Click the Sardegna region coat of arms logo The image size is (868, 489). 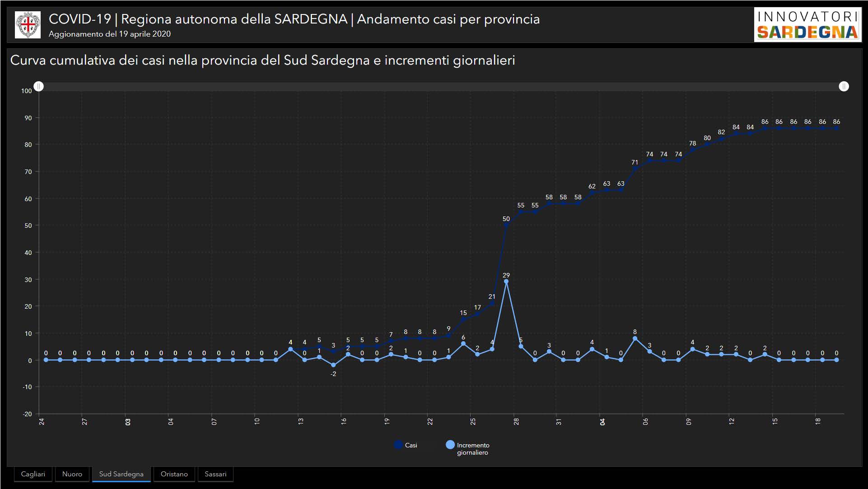click(x=28, y=25)
